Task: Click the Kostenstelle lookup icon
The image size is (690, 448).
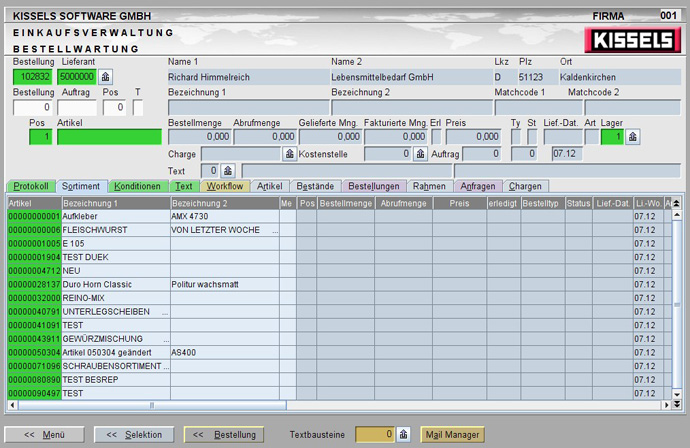Action: [420, 154]
